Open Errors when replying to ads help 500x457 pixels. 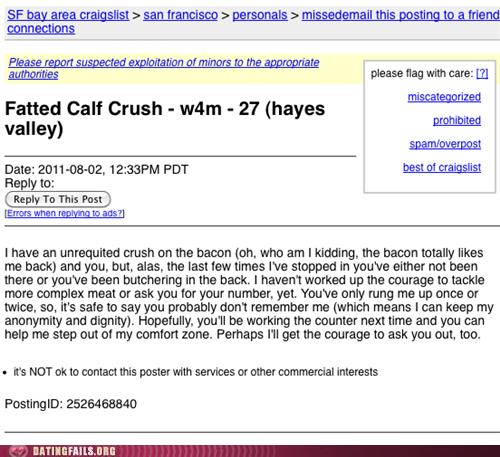point(65,213)
